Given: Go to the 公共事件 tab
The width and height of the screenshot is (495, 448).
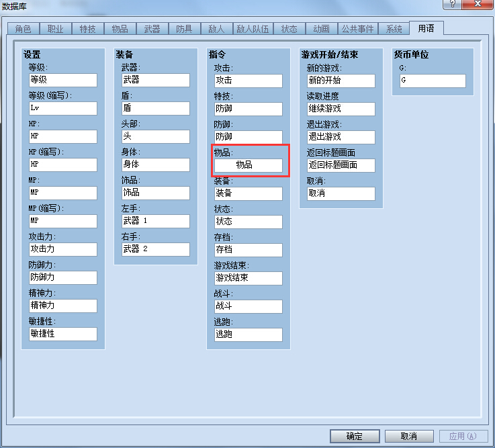Looking at the screenshot, I should [358, 29].
